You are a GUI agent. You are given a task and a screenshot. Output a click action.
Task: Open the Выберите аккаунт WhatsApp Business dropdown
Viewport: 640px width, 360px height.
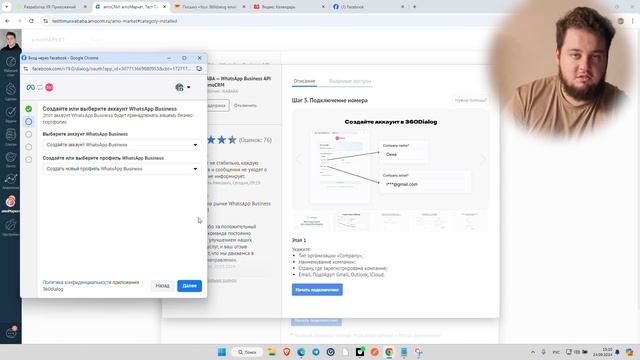coord(122,145)
